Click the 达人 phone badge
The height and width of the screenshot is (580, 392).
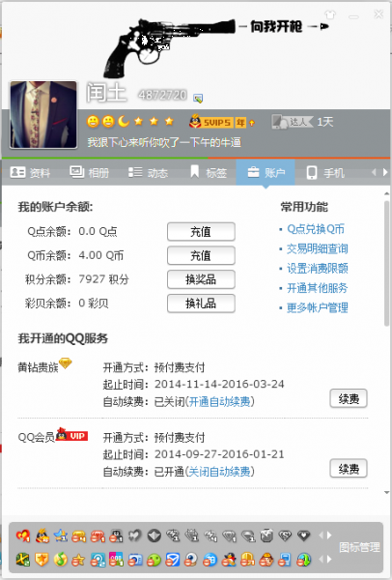pyautogui.click(x=292, y=122)
